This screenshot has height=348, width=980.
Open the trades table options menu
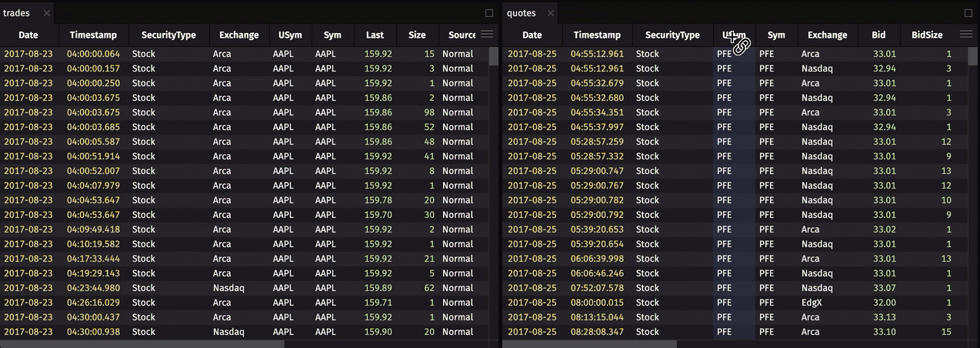pyautogui.click(x=486, y=35)
